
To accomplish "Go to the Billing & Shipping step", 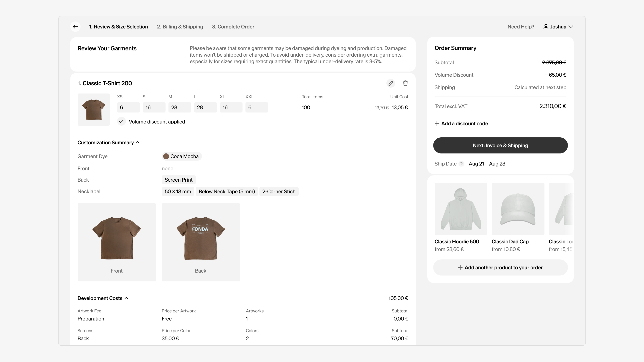I will 180,27.
